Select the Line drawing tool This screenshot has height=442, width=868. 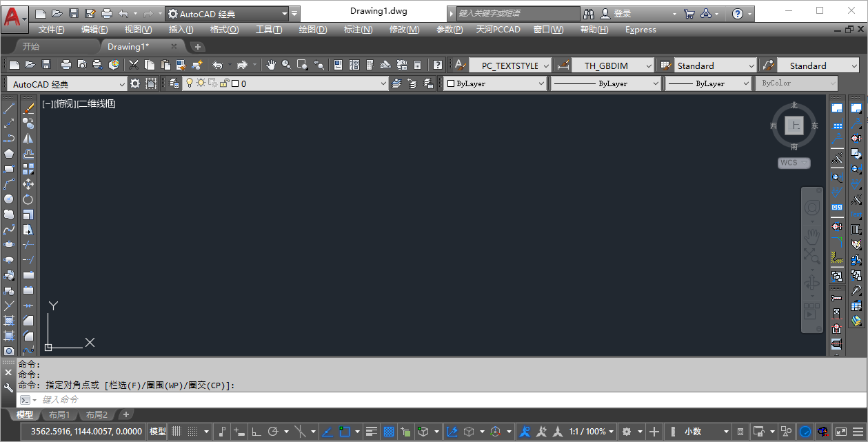pyautogui.click(x=9, y=108)
